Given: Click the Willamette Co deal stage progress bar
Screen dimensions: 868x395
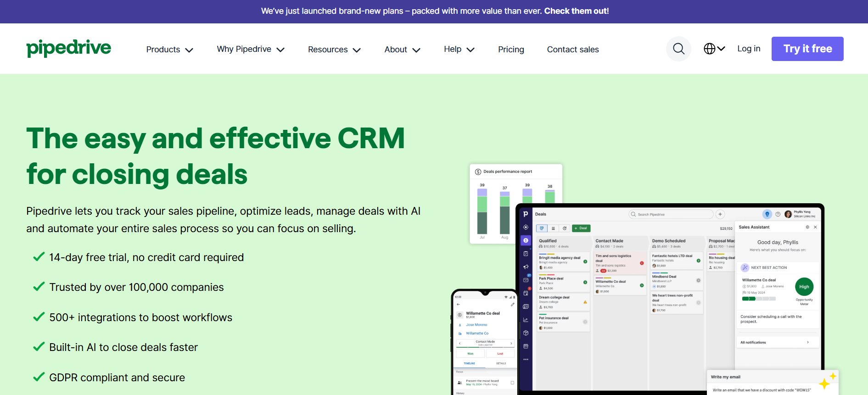Looking at the screenshot, I should click(x=759, y=299).
